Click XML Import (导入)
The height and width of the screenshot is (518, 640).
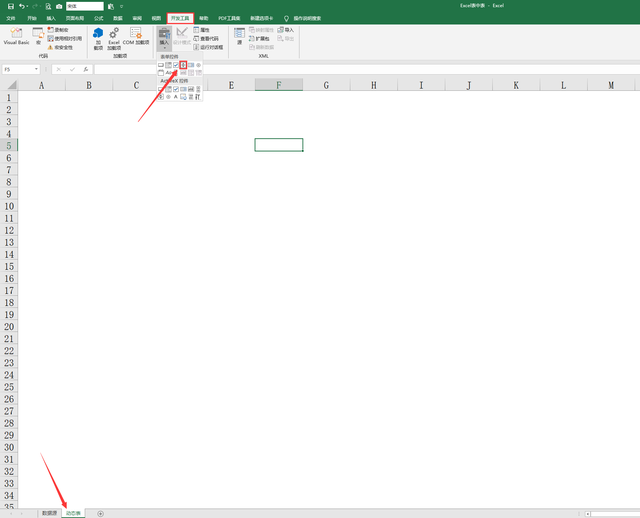[x=286, y=30]
